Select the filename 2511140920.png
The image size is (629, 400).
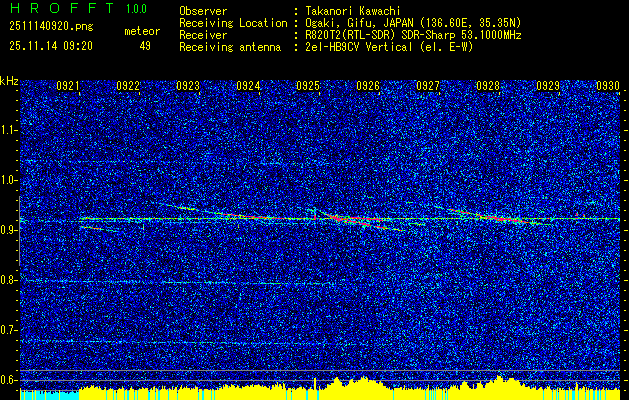(51, 26)
